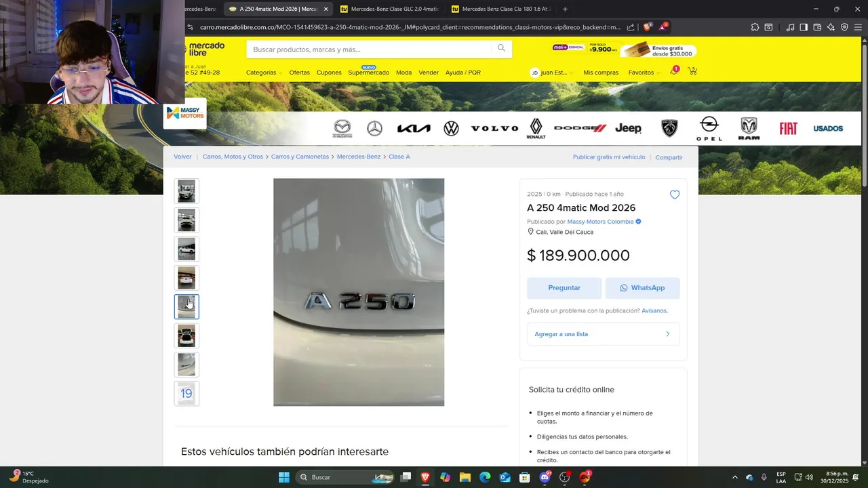Click the Brave Shields lion icon
This screenshot has width=868, height=488.
pos(647,27)
